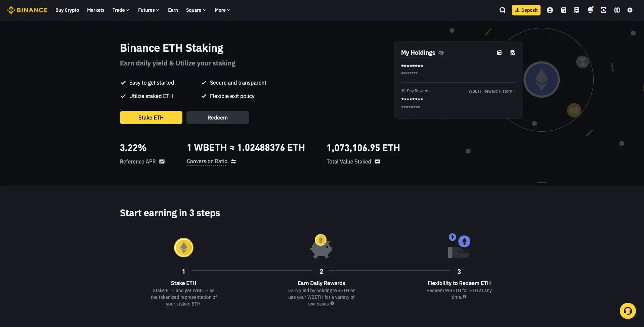Open the download app QR icon

pos(604,10)
